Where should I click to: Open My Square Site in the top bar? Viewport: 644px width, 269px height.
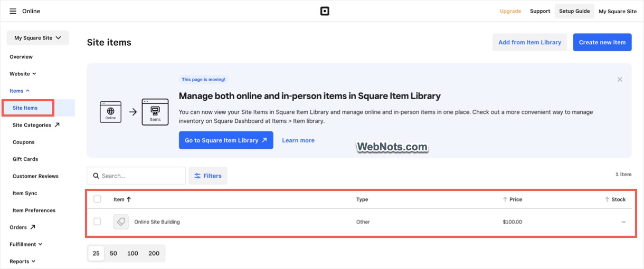click(x=618, y=11)
